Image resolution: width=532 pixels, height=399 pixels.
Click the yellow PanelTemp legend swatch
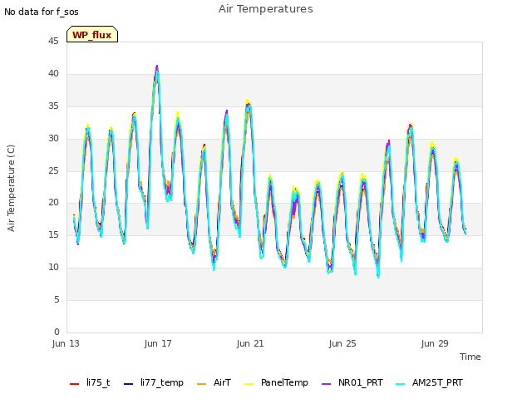coord(249,384)
